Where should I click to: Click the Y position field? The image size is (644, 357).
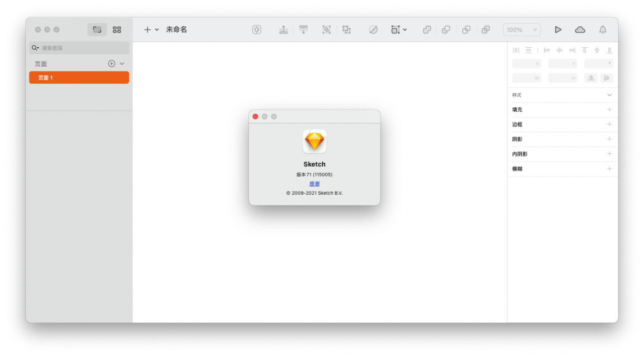click(x=563, y=63)
